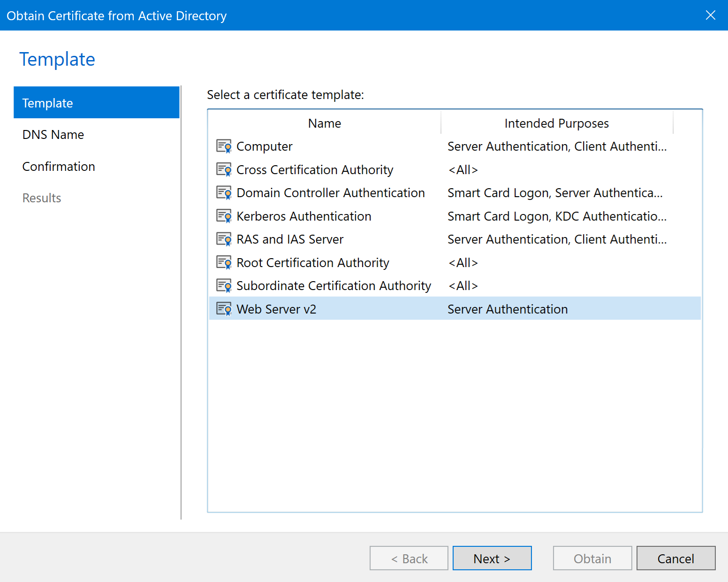
Task: Click the Web Server v2 certificate icon
Action: pos(224,309)
